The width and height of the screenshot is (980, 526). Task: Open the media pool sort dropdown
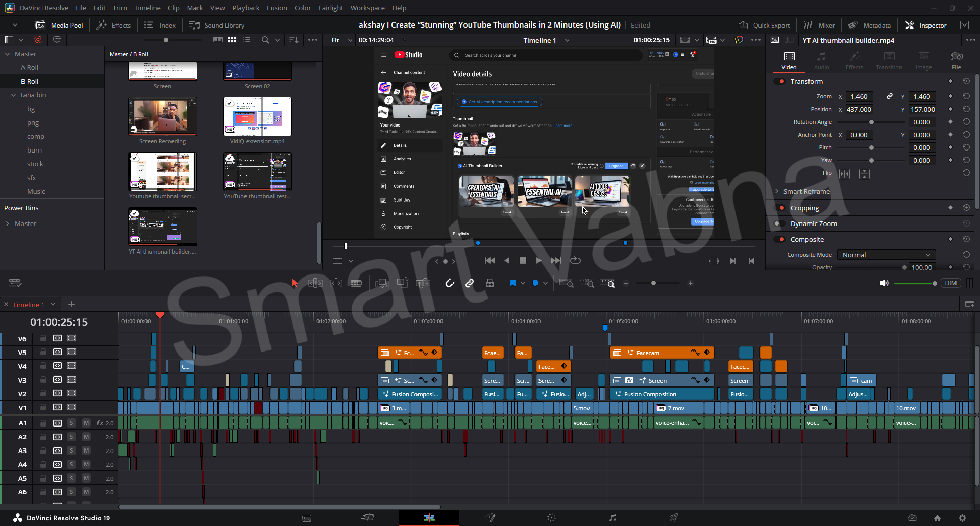[x=294, y=40]
